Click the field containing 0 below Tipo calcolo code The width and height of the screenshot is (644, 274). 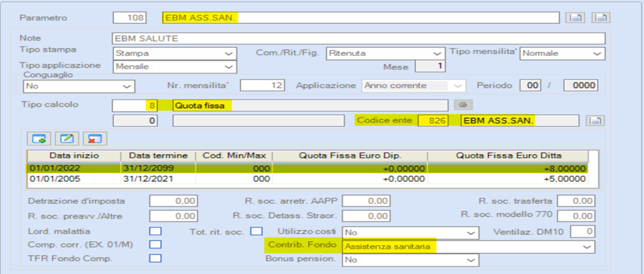pos(135,121)
